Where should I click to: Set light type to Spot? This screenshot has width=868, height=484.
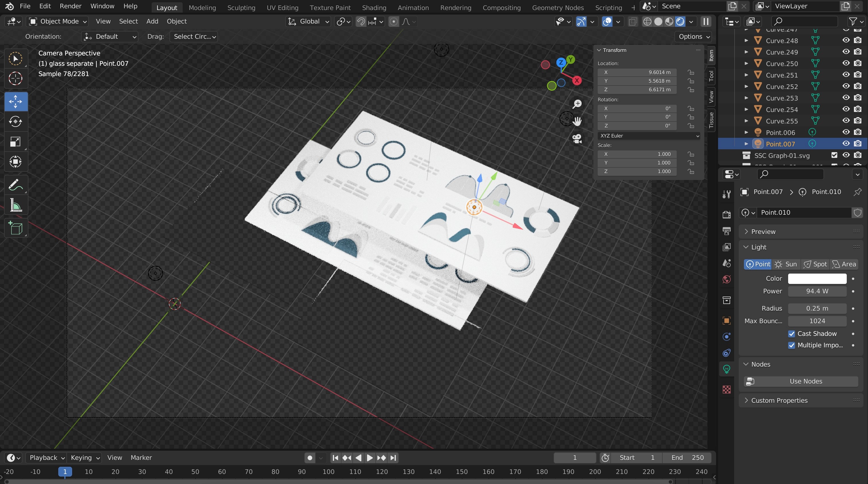[x=815, y=264]
